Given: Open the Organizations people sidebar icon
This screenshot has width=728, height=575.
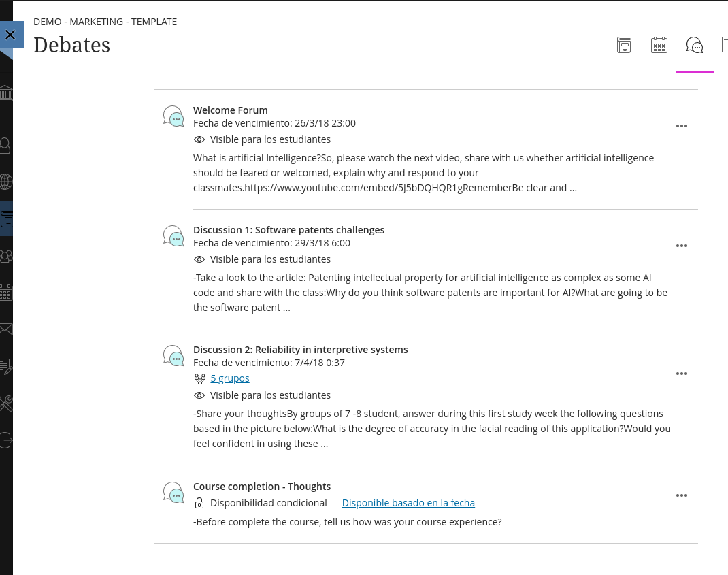Looking at the screenshot, I should tap(6, 256).
